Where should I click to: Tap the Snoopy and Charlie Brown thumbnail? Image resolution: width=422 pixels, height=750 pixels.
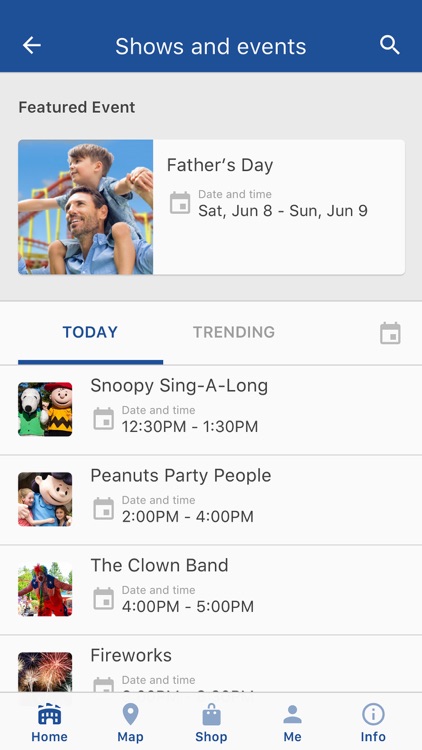point(45,409)
